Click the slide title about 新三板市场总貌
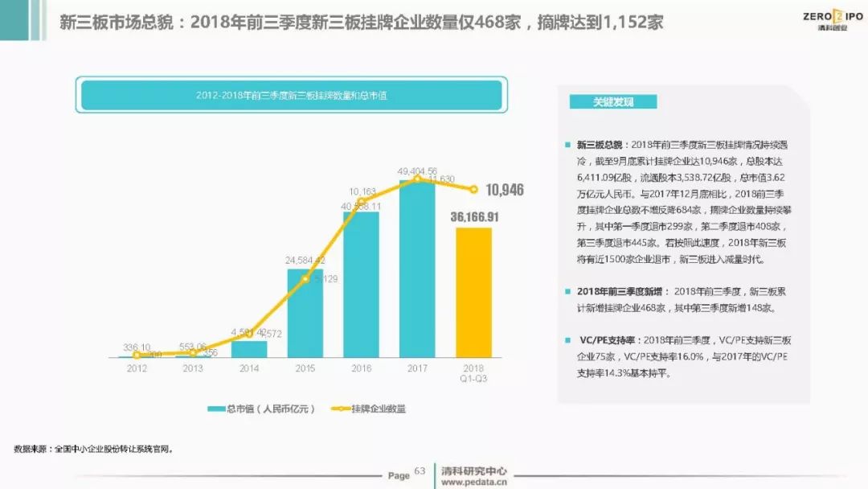868x489 pixels. click(362, 22)
